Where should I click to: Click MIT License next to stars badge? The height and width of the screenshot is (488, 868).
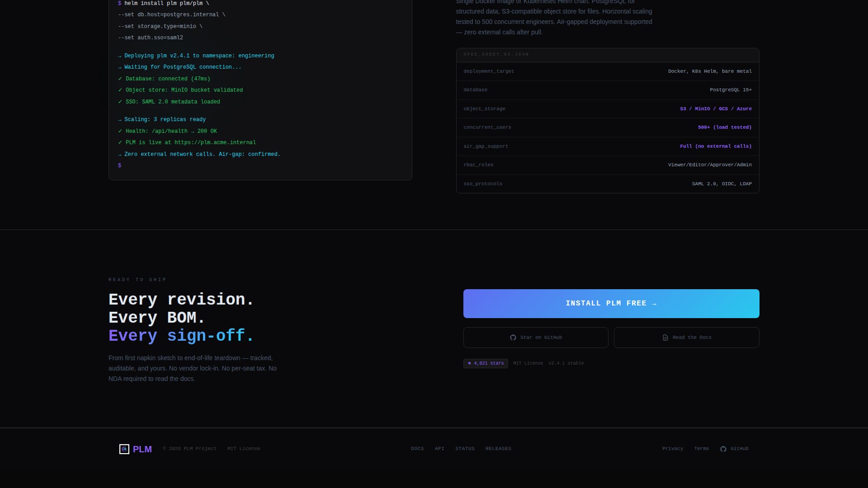click(x=528, y=363)
